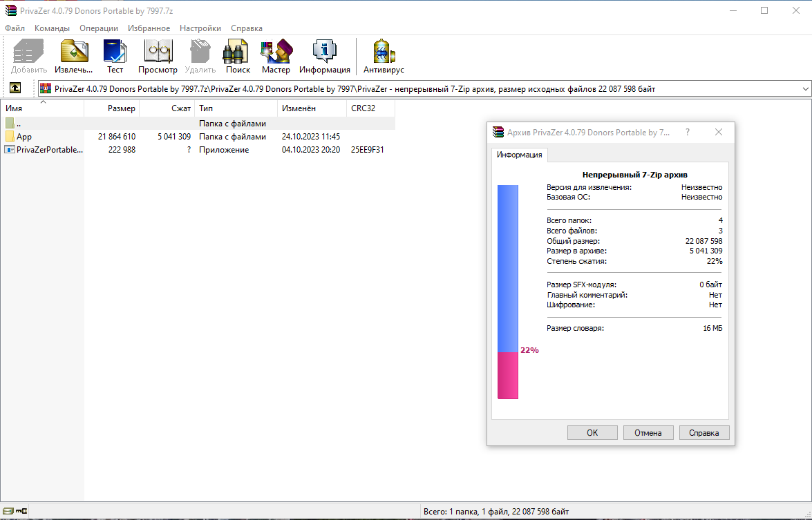This screenshot has height=520, width=812.
Task: Click the pink compressed portion bar
Action: point(507,376)
